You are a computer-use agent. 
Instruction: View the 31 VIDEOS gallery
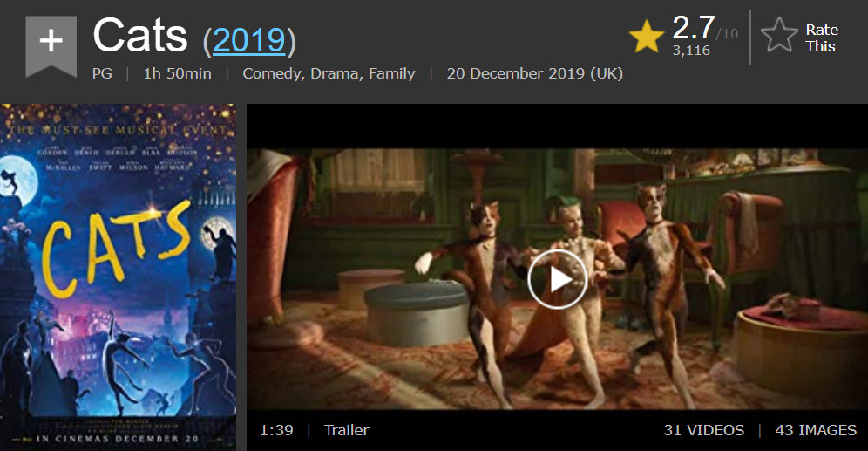[x=703, y=430]
